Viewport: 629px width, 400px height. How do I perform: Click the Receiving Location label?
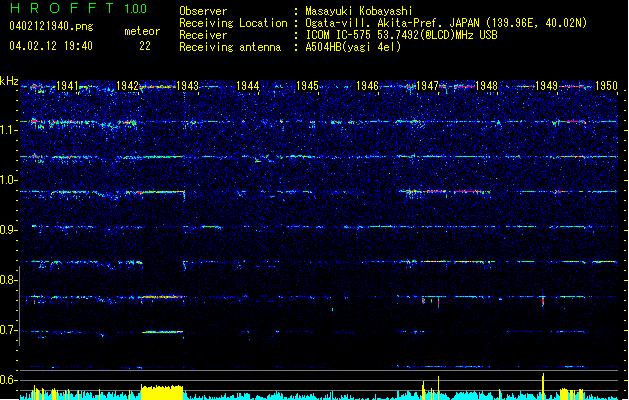coord(233,24)
